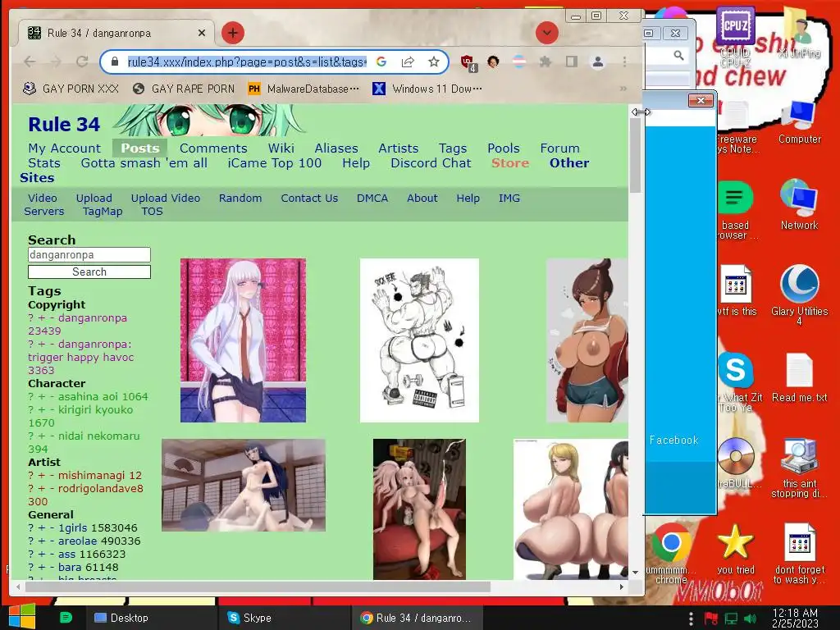840x630 pixels.
Task: Open the Computer desktop icon
Action: tap(799, 122)
